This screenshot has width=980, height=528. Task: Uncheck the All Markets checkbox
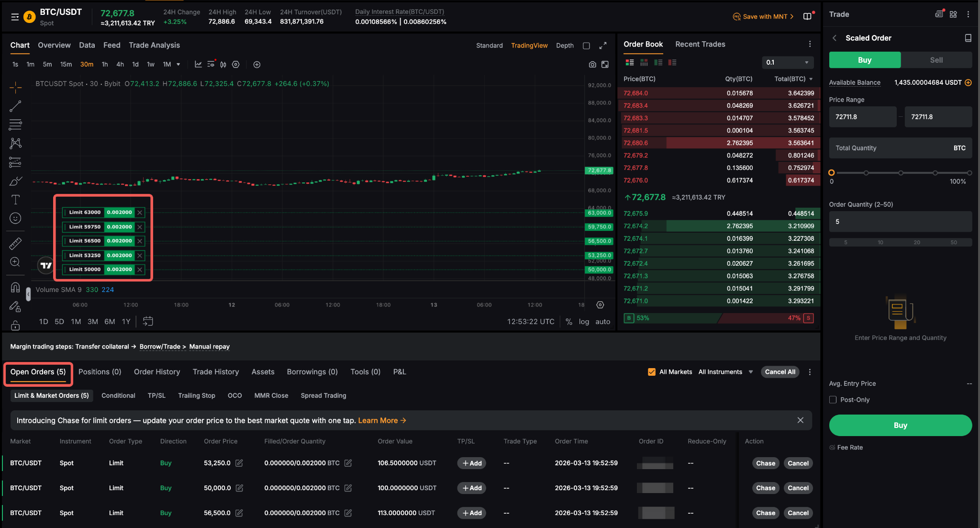pos(652,372)
